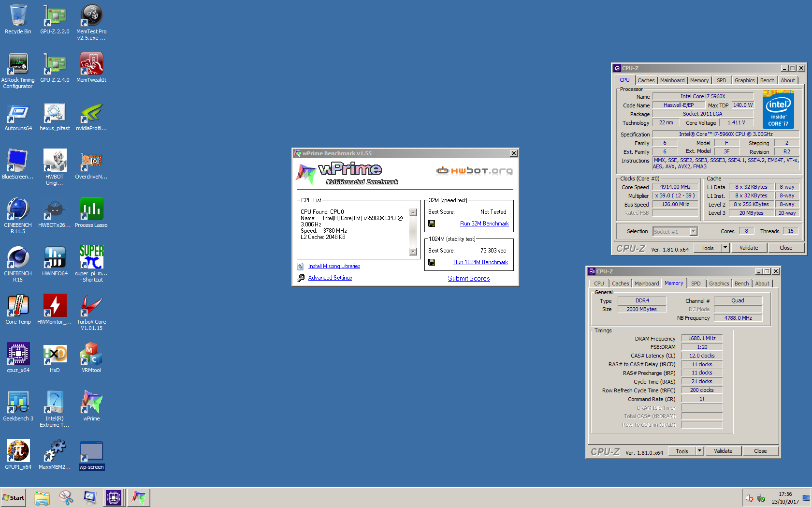Open Bench tab in upper CPU-Z window
Image resolution: width=812 pixels, height=508 pixels.
(x=767, y=80)
